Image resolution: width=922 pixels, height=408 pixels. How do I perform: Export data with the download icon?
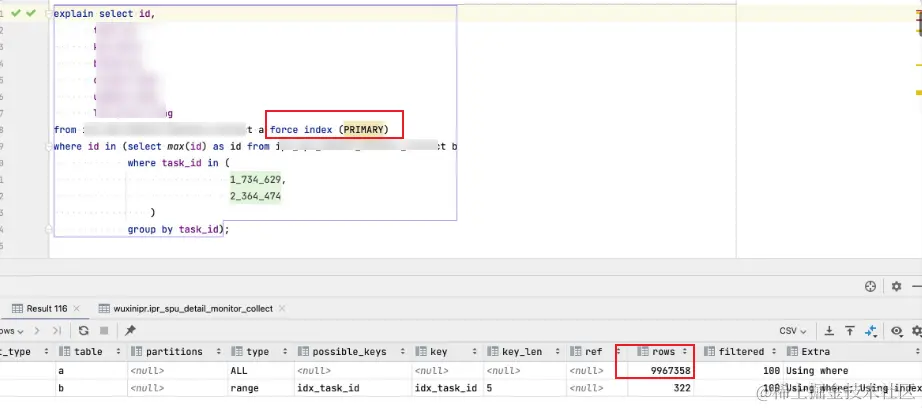click(x=829, y=331)
